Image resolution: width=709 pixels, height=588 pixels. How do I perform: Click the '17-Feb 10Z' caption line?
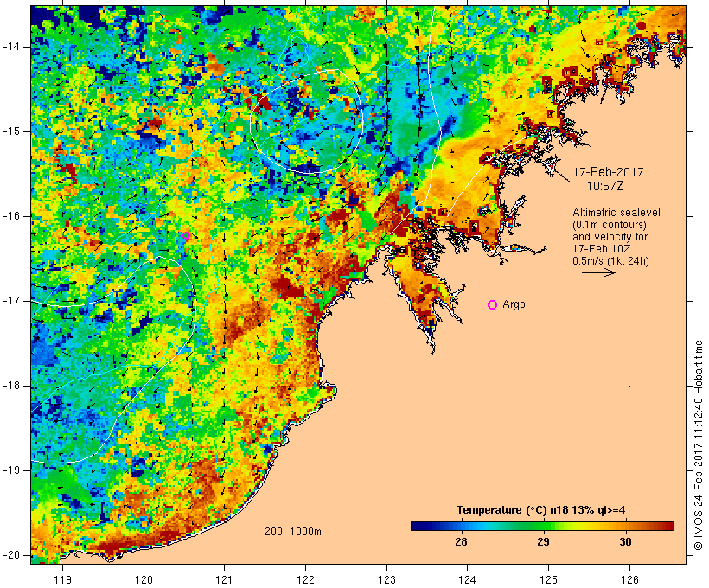pyautogui.click(x=602, y=249)
